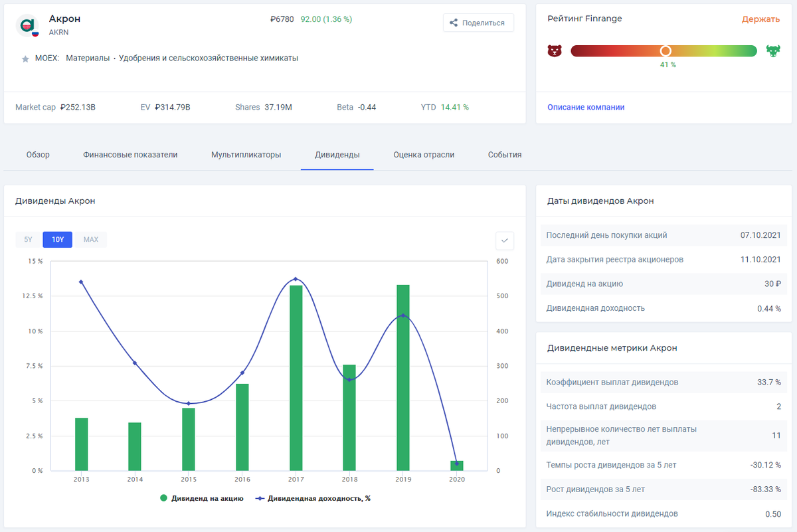The image size is (797, 532).
Task: Click the 2013 green dividend bar
Action: 82,444
